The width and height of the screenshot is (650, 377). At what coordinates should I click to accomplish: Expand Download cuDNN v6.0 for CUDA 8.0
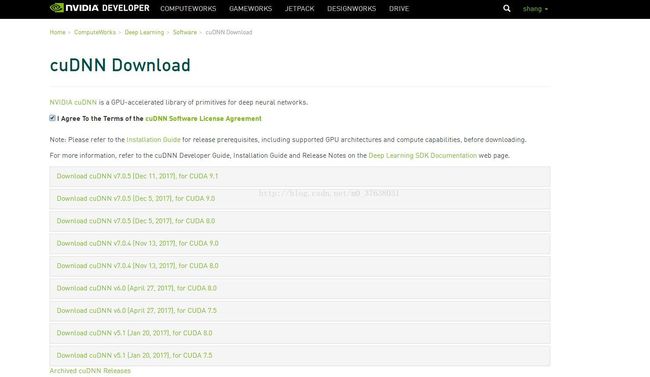[x=300, y=288]
